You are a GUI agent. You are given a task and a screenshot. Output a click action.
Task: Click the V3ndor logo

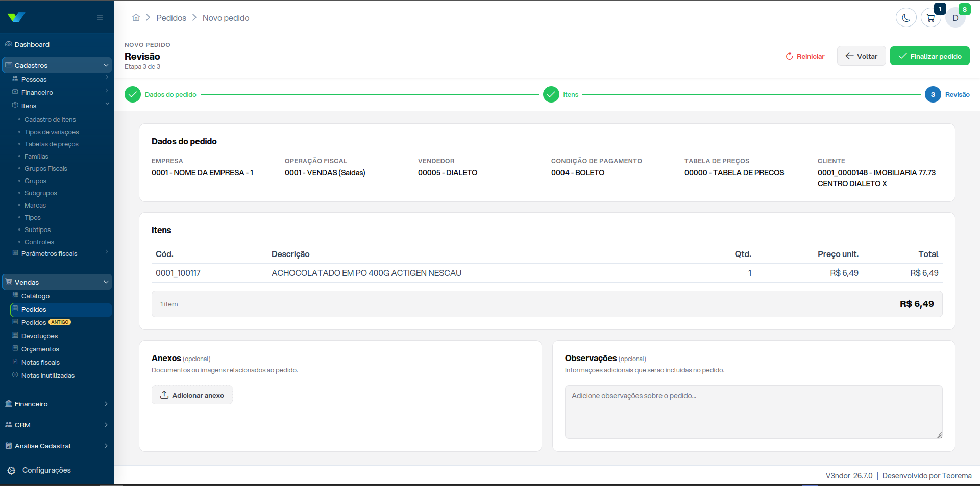point(16,17)
